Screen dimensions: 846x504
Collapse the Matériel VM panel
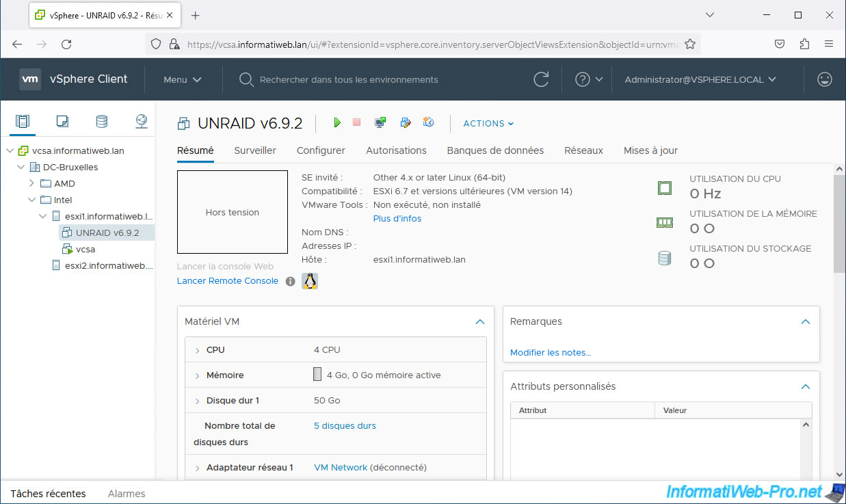(480, 321)
